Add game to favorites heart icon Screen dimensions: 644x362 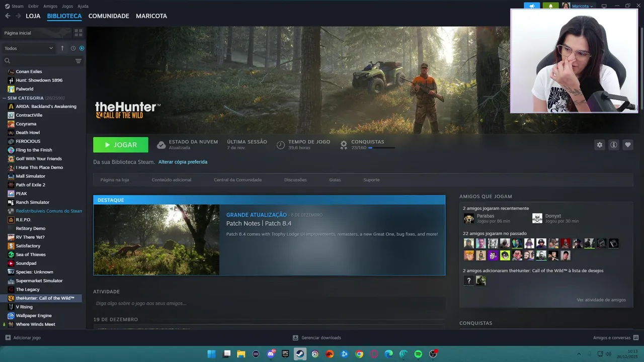[627, 145]
